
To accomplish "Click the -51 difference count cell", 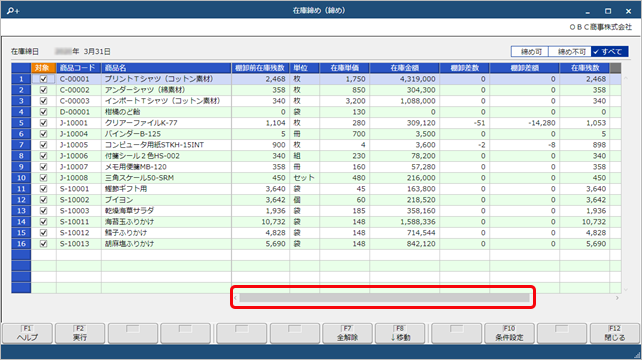I will point(464,123).
